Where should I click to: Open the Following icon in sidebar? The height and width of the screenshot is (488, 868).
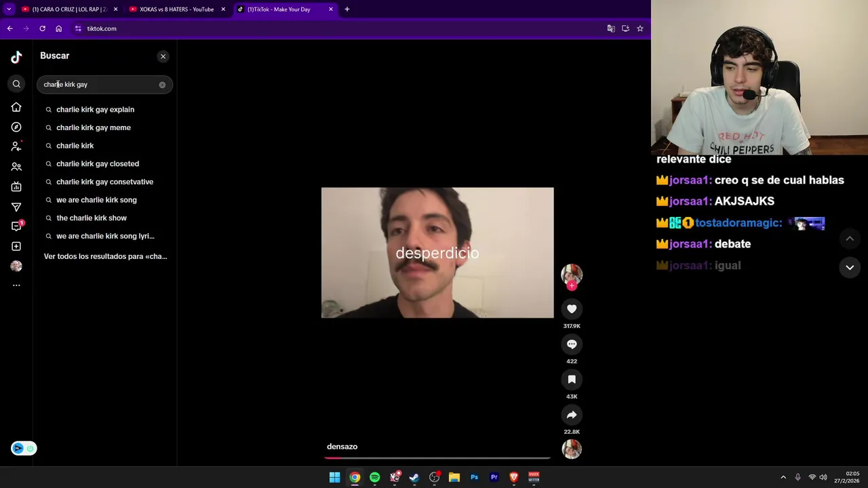16,146
